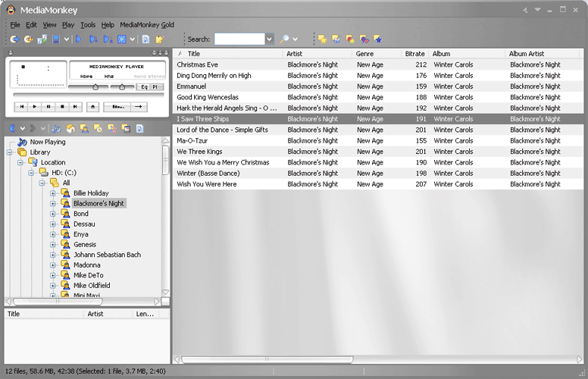Open the File menu

[x=15, y=25]
